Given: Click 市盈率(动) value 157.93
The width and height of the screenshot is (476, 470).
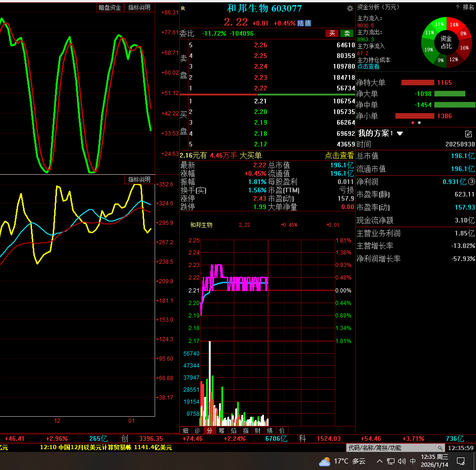Looking at the screenshot, I should 464,207.
